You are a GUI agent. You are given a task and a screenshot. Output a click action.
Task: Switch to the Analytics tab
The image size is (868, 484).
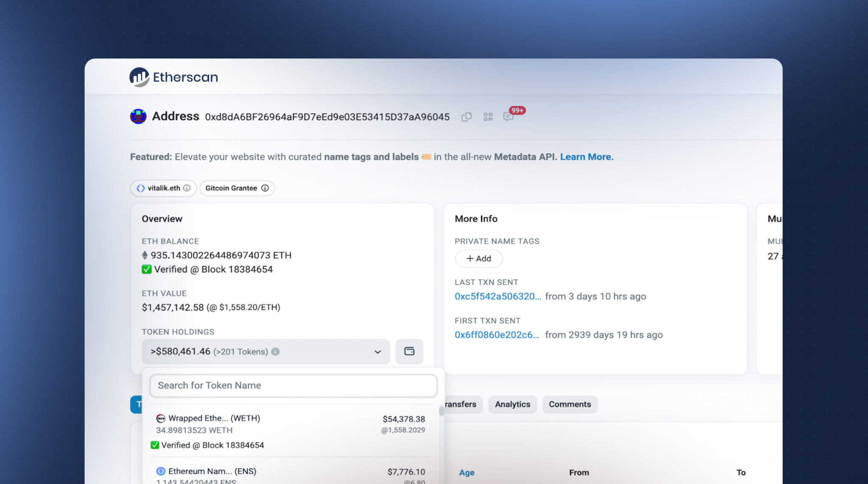click(x=512, y=404)
